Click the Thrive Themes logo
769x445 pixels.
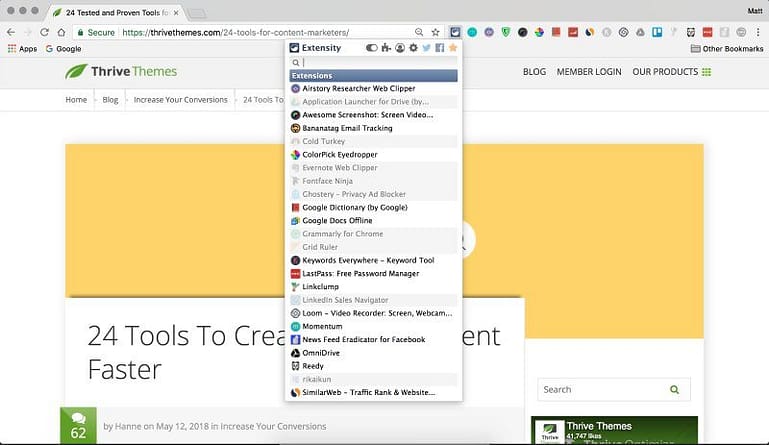pos(121,72)
